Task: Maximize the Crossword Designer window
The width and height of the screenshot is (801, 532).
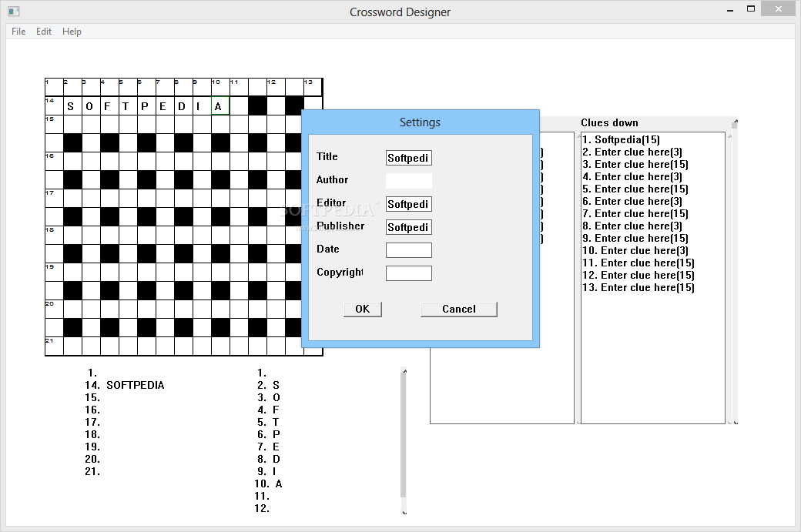Action: click(x=750, y=8)
